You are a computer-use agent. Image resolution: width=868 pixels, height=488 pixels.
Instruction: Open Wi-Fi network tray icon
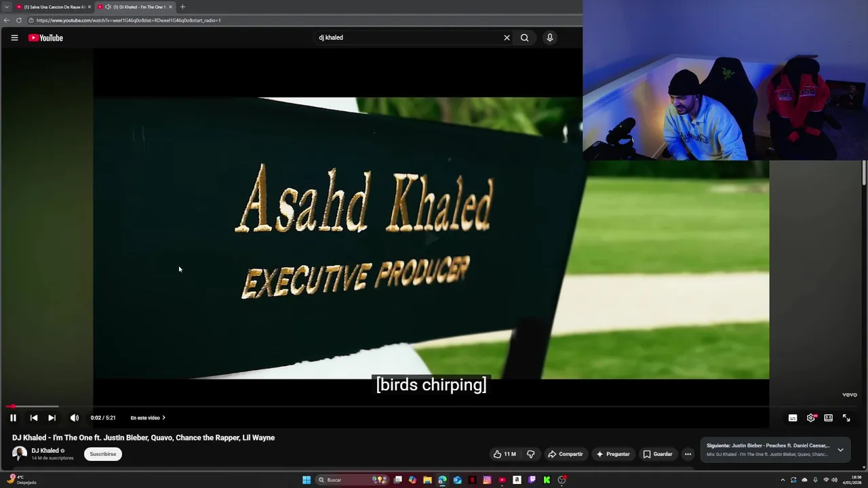click(x=826, y=480)
